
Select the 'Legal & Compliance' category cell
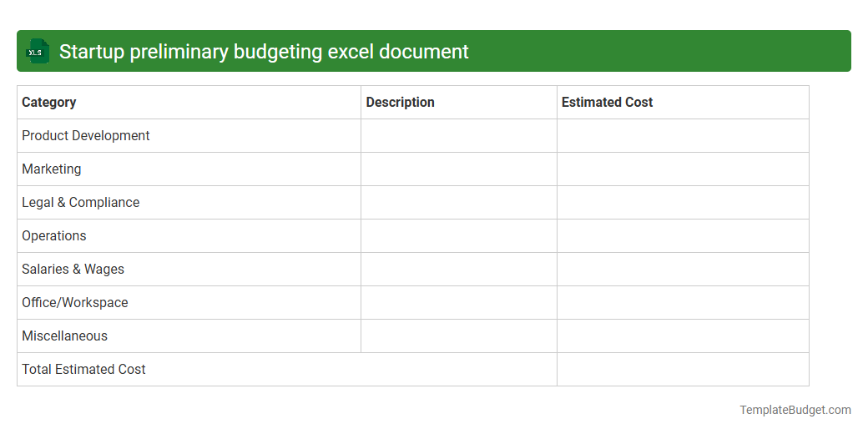pos(189,203)
